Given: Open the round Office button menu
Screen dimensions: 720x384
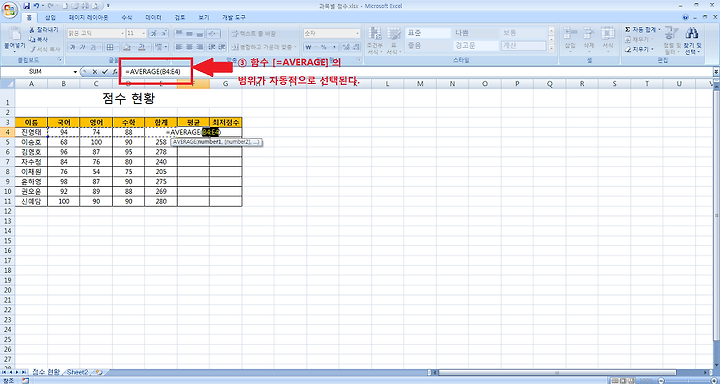Looking at the screenshot, I should click(x=10, y=9).
